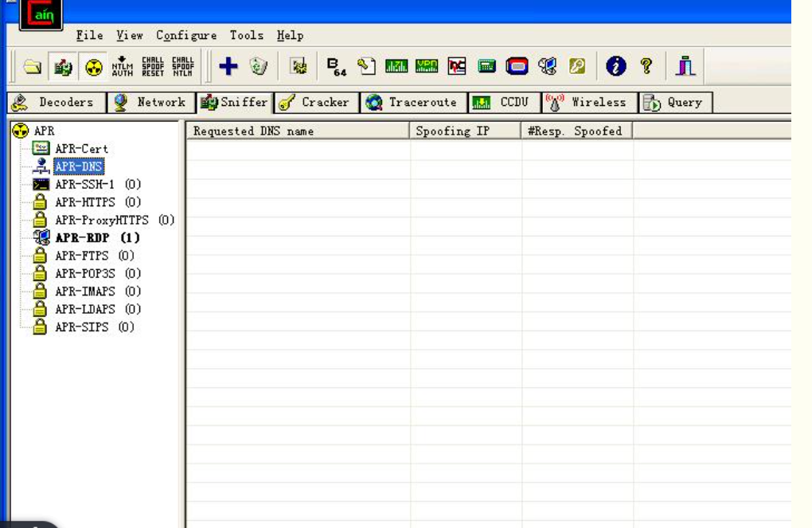
Task: Open the File menu
Action: (89, 35)
